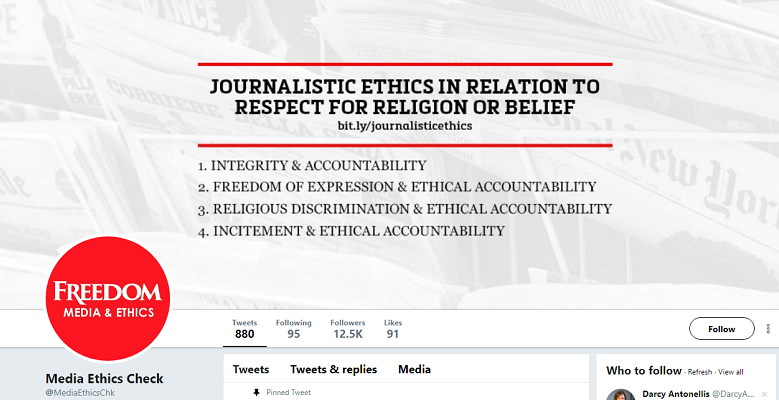This screenshot has width=779, height=400.
Task: Follow the Media Ethics Check account
Action: pyautogui.click(x=721, y=329)
